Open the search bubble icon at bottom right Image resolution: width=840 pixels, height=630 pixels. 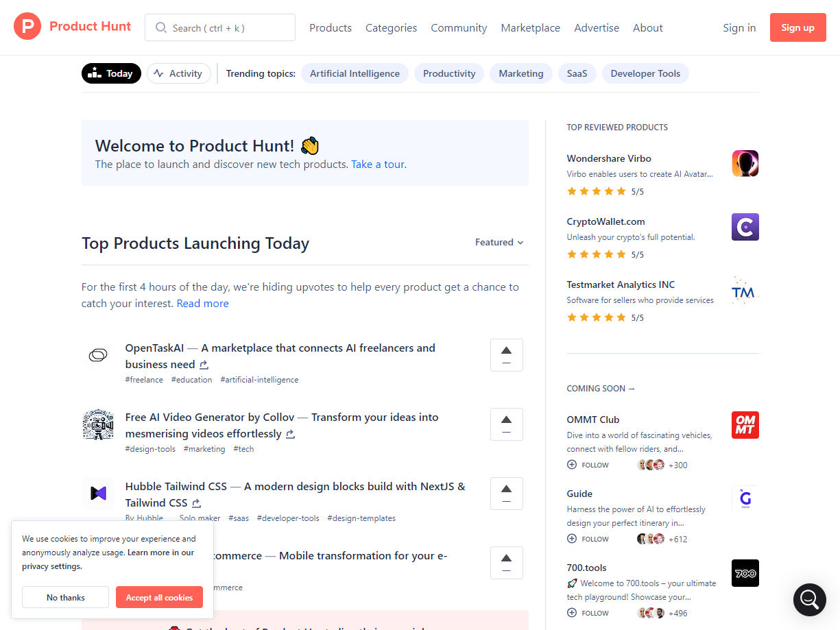pos(809,599)
